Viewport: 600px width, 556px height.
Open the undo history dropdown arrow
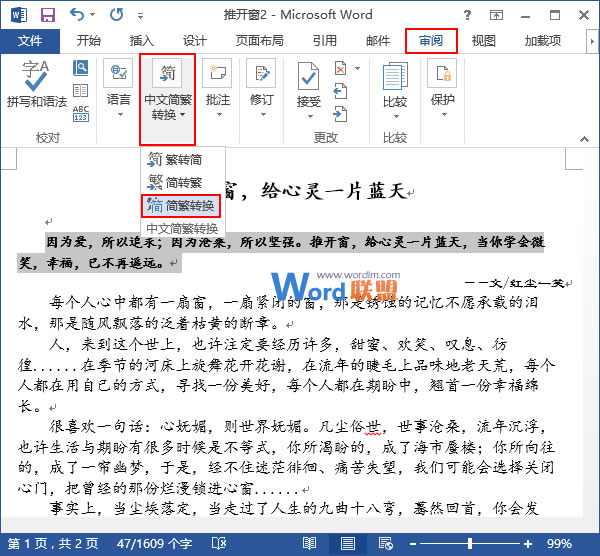[x=93, y=15]
